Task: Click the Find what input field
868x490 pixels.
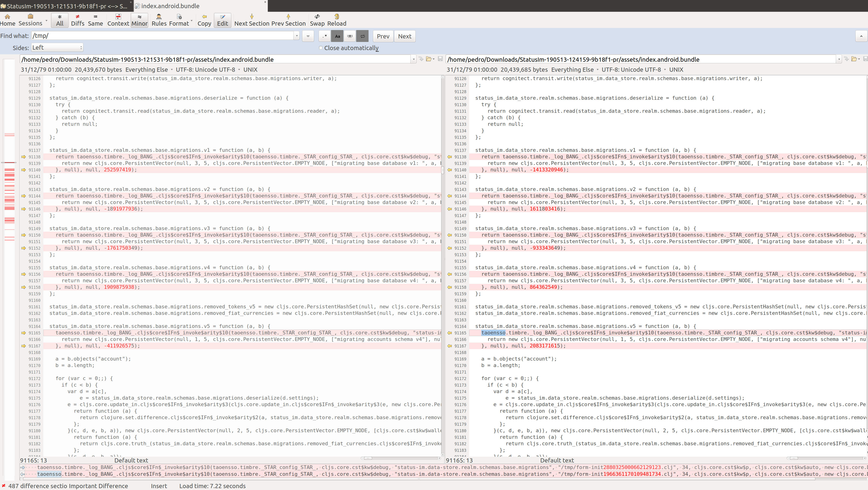Action: 163,36
